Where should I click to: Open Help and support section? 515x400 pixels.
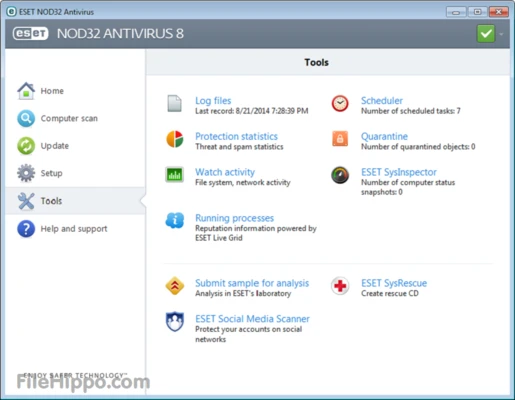tap(74, 229)
